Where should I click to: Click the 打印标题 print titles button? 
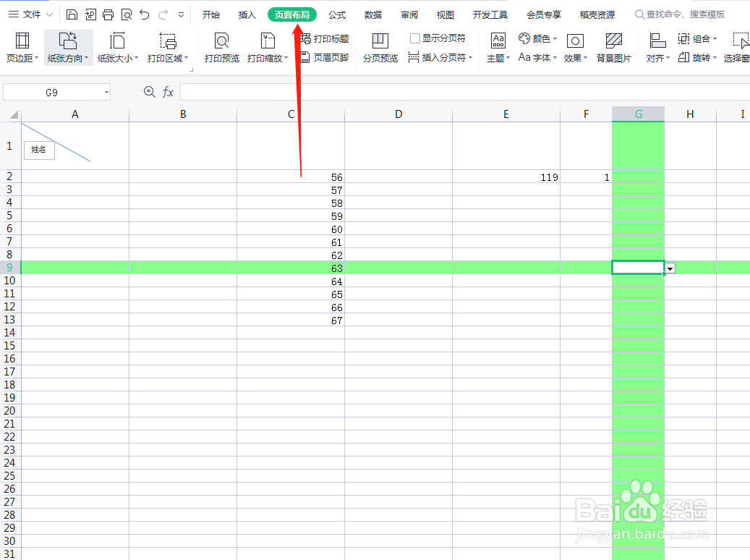coord(325,39)
